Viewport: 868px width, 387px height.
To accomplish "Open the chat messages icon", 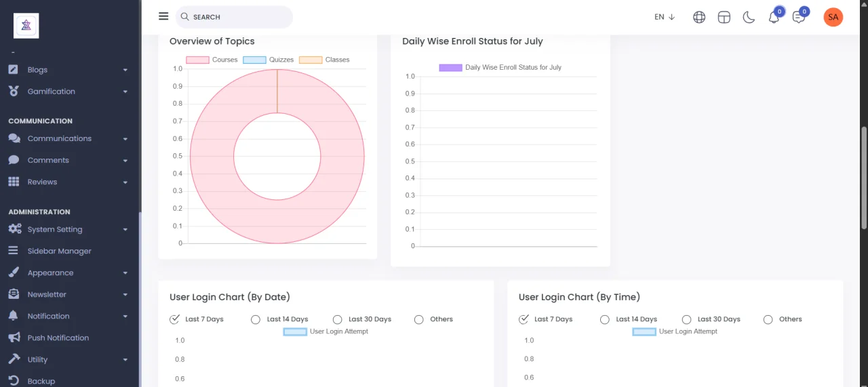I will 799,17.
